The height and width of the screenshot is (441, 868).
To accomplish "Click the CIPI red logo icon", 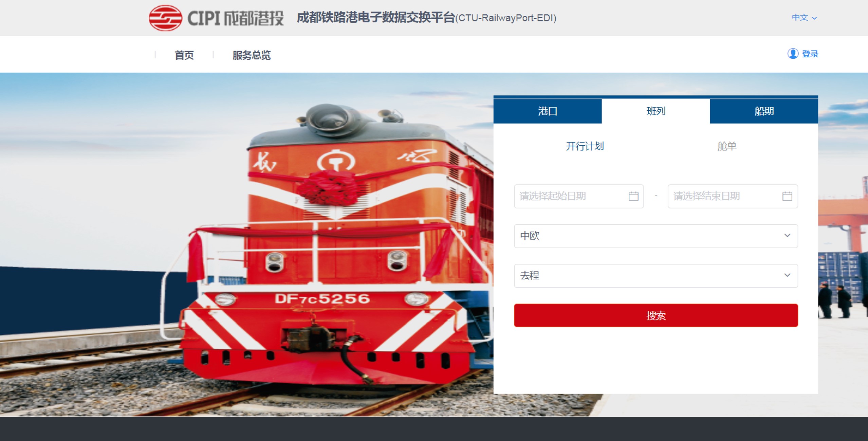I will pyautogui.click(x=165, y=18).
